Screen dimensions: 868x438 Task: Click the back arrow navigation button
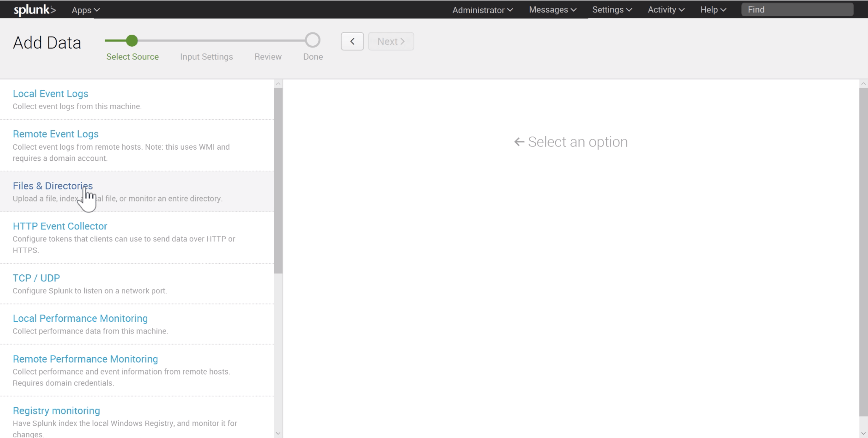[352, 41]
